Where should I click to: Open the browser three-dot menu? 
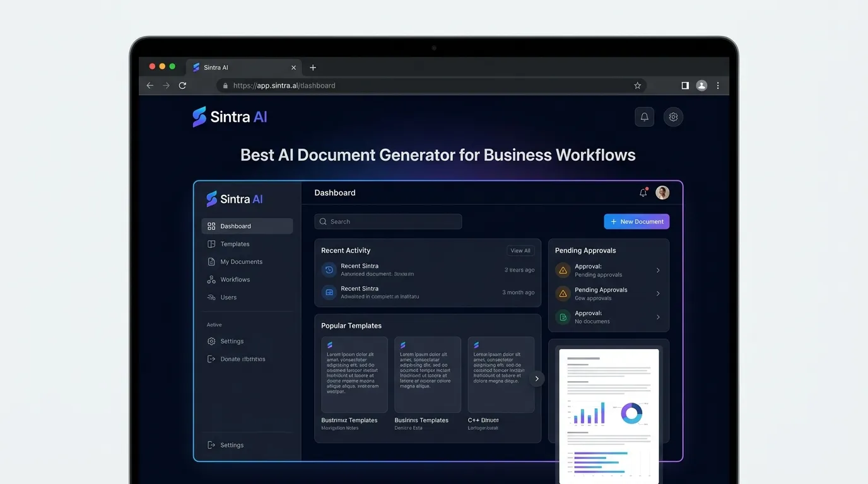tap(718, 86)
